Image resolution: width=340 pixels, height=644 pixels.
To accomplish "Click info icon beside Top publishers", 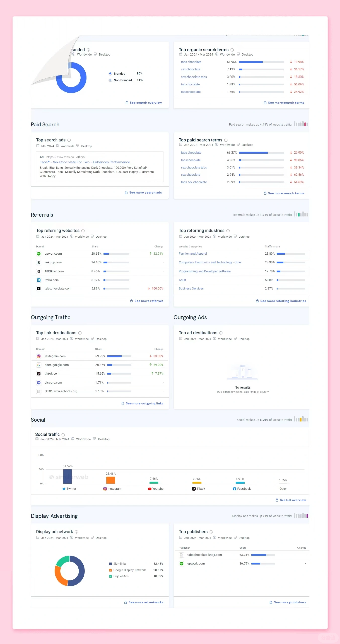I will [211, 532].
